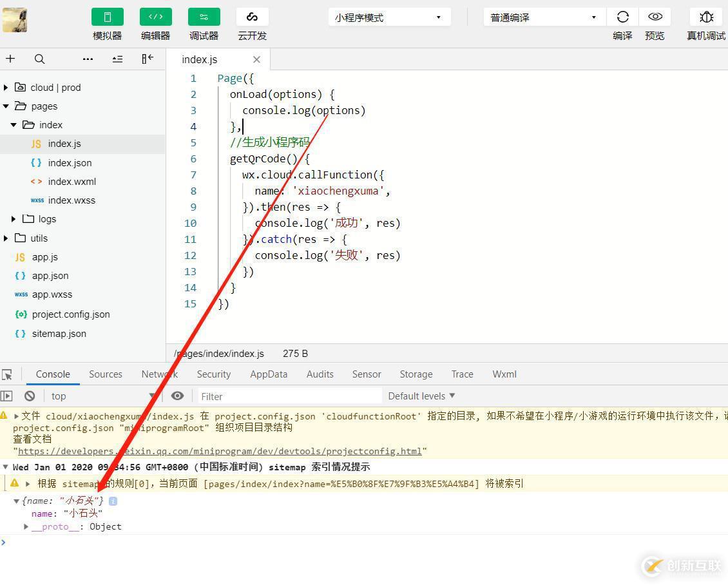Toggle the console log eye icon
The height and width of the screenshot is (585, 728).
tap(178, 396)
